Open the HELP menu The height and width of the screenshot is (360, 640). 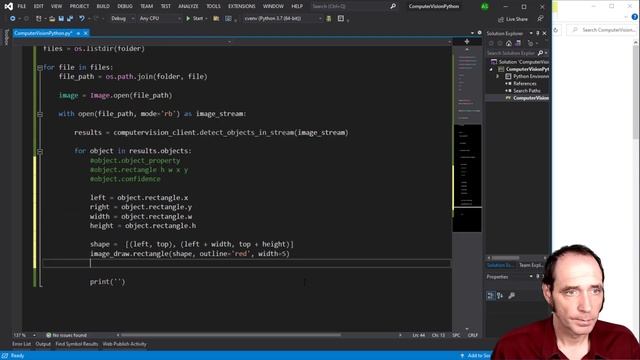tap(297, 6)
